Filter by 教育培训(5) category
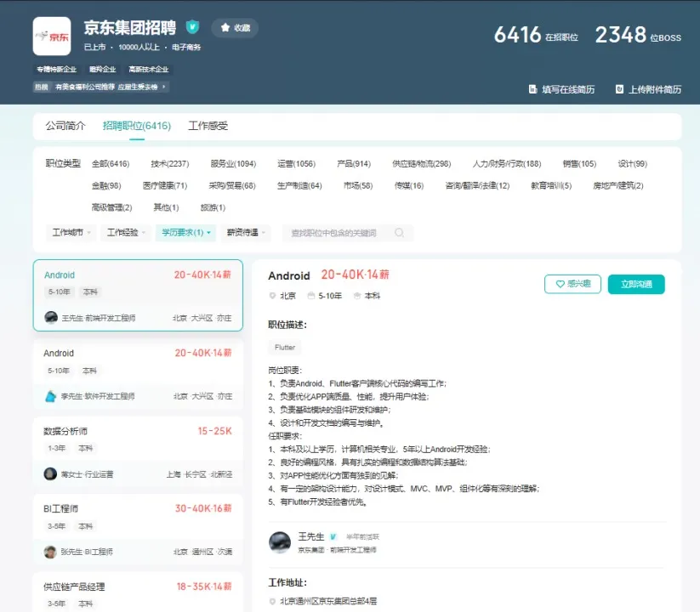The image size is (700, 612). [551, 185]
